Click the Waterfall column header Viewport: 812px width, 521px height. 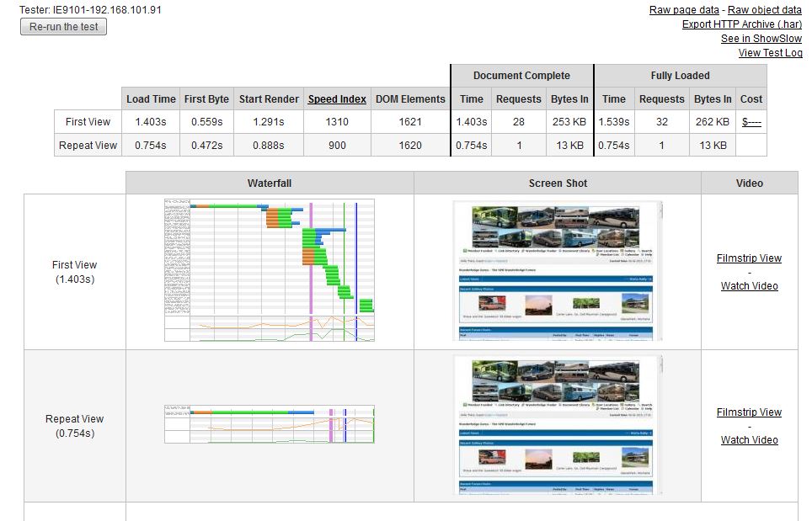click(x=270, y=183)
